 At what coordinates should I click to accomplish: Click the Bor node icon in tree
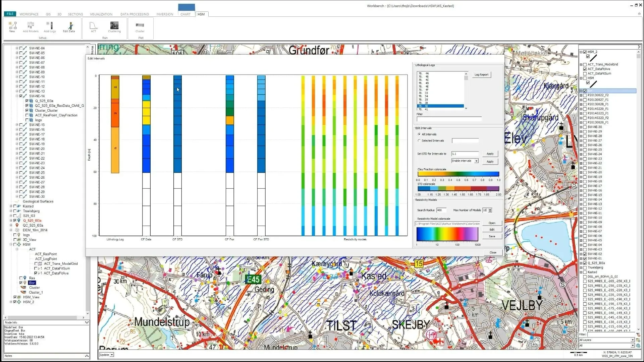tap(25, 283)
